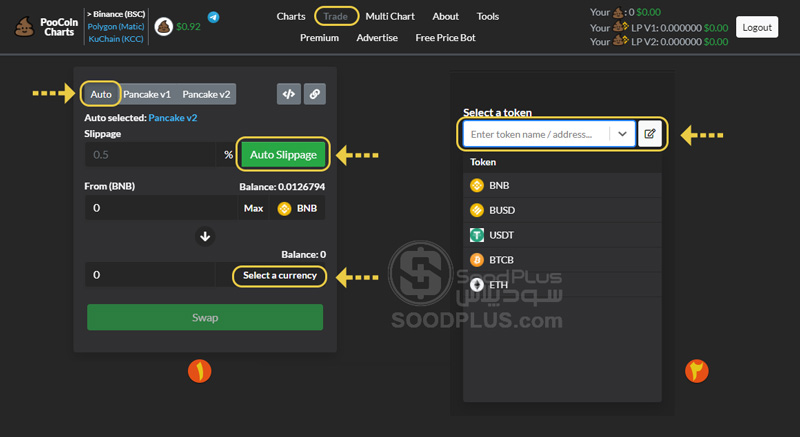800x437 pixels.
Task: Click the USDT tether icon in list
Action: click(x=477, y=235)
